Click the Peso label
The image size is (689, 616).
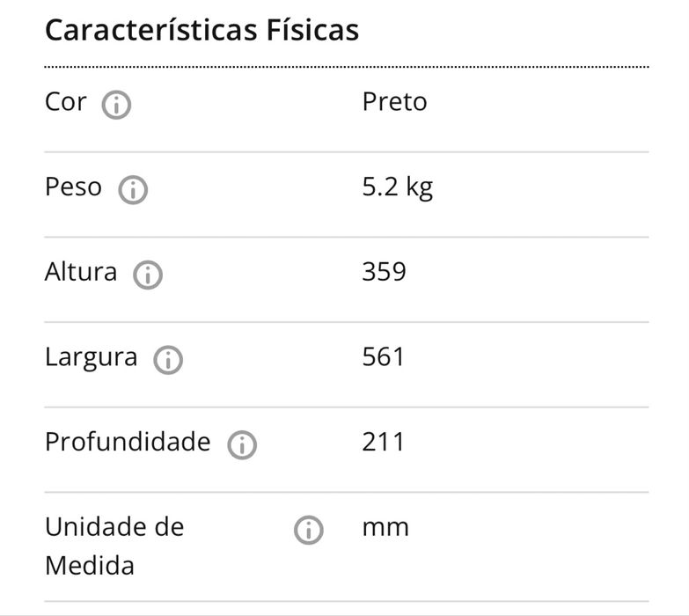[x=73, y=187]
